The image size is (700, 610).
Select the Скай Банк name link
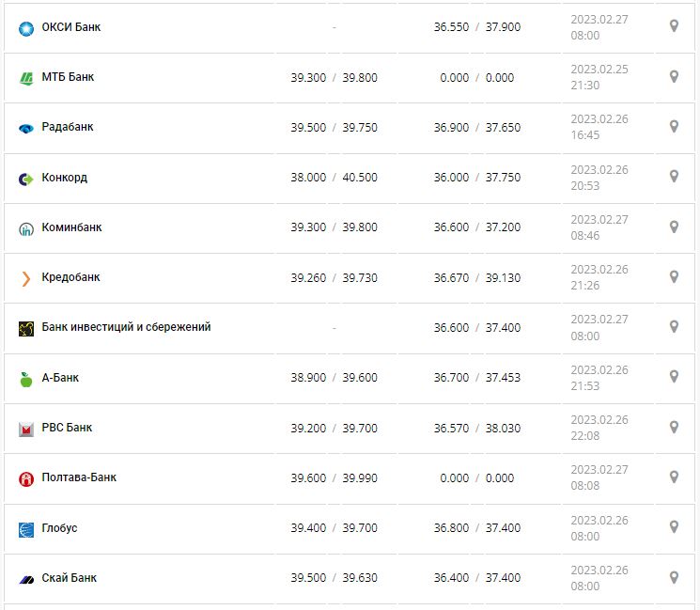(70, 577)
